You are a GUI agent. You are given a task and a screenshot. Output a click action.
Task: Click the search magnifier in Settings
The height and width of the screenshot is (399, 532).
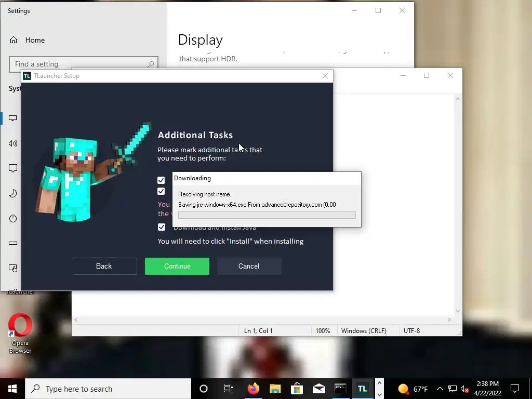(x=151, y=64)
